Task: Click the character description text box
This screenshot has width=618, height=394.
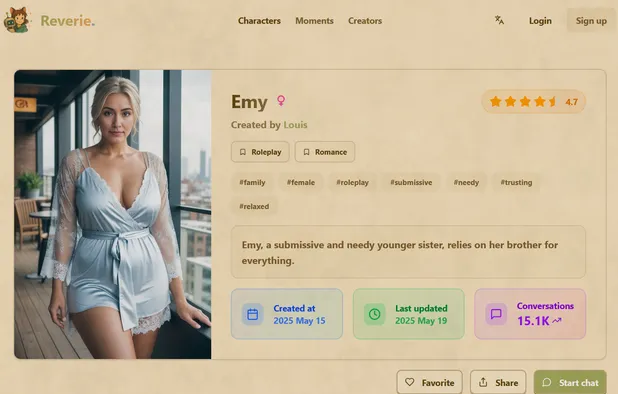Action: pyautogui.click(x=408, y=252)
